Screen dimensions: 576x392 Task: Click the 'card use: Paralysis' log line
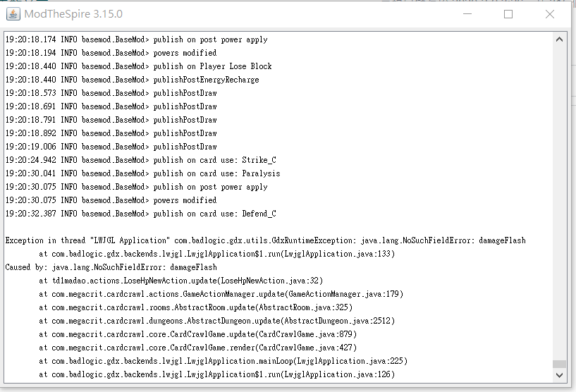(142, 173)
